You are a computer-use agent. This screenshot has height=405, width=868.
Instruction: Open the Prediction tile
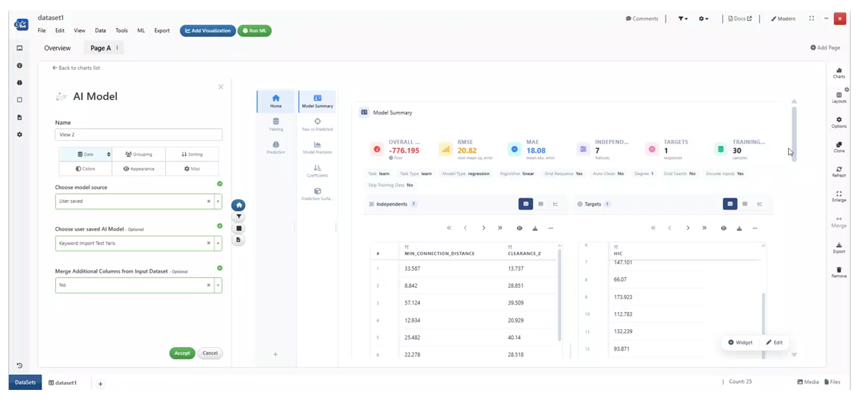click(x=276, y=147)
